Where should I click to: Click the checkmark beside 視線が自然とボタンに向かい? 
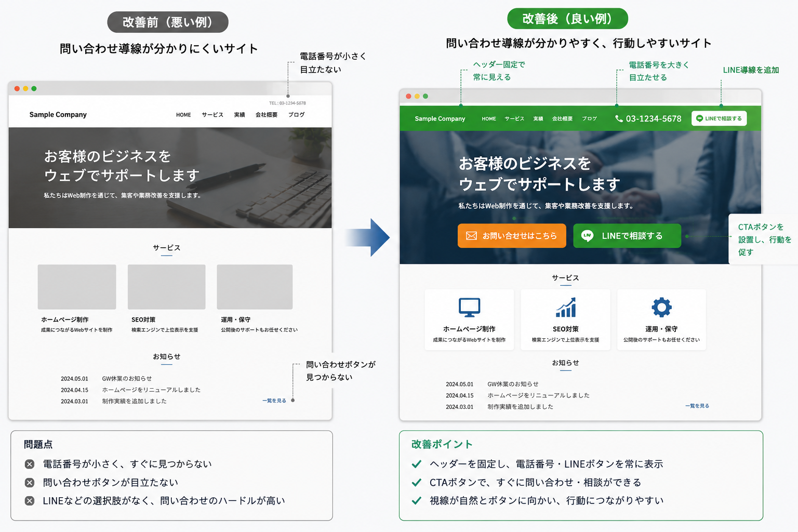coord(416,501)
